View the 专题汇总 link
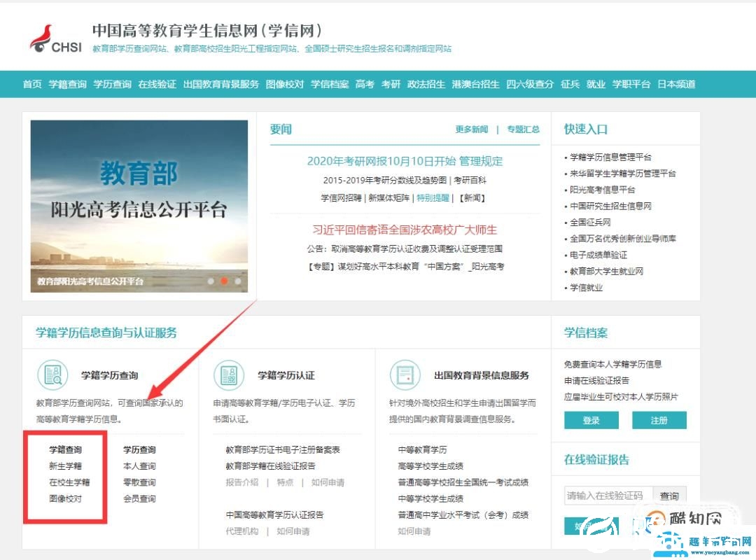756x560 pixels. (x=521, y=129)
